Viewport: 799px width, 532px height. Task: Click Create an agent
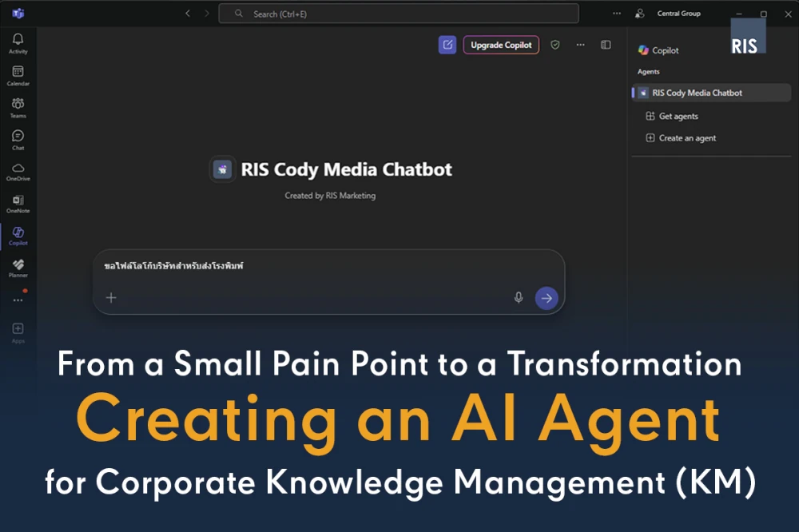(x=681, y=138)
